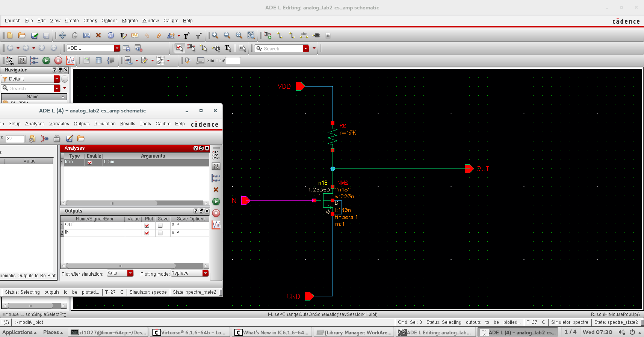The height and width of the screenshot is (337, 644).
Task: Expand the back navigation history arrow
Action: [18, 48]
